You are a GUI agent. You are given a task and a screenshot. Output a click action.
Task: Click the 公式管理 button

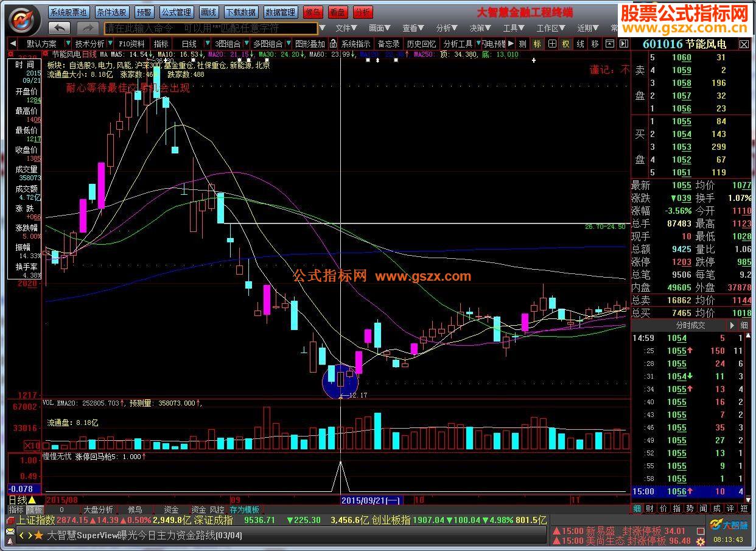click(x=177, y=12)
